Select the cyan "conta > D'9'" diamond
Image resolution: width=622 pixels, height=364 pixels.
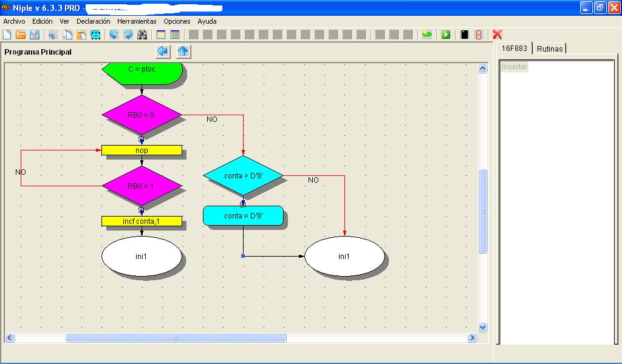[x=243, y=175]
